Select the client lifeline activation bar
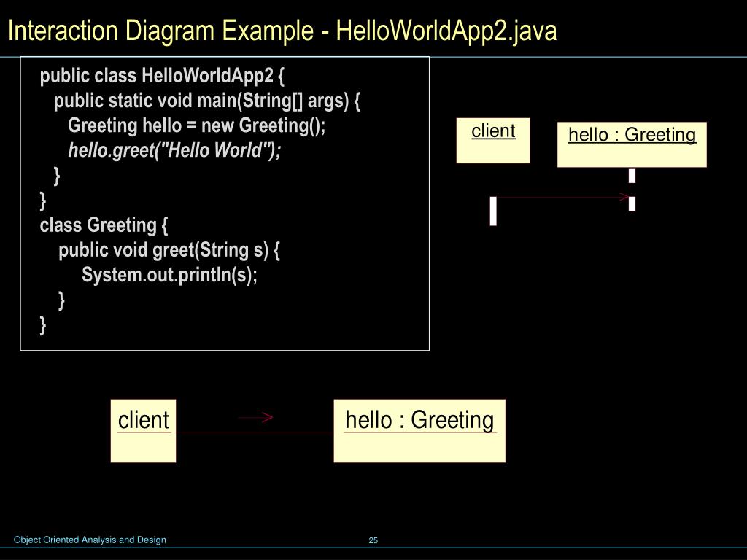Screen dimensions: 747x560 [x=493, y=211]
